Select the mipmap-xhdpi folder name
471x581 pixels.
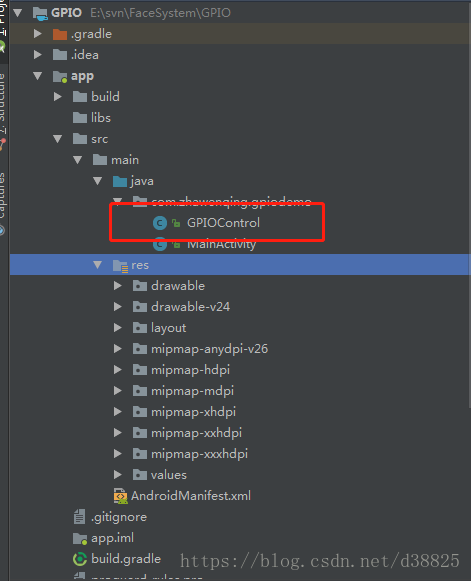pos(193,412)
